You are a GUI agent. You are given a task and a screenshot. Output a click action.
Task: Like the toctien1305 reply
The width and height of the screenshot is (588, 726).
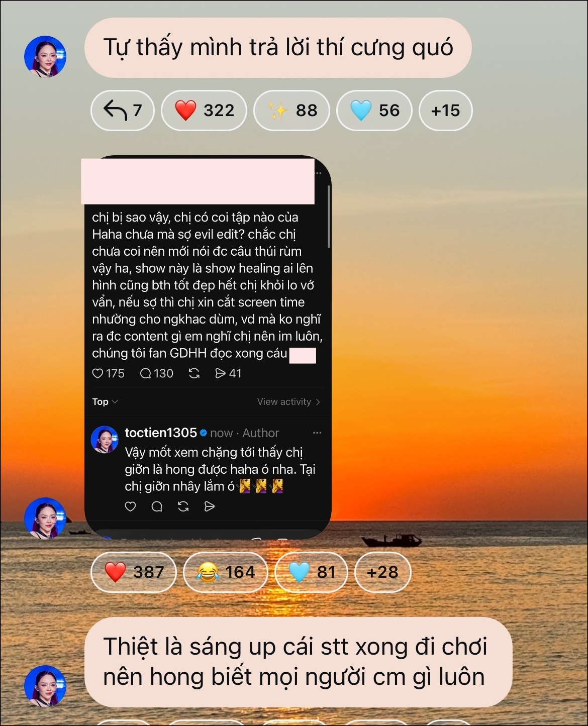(130, 506)
